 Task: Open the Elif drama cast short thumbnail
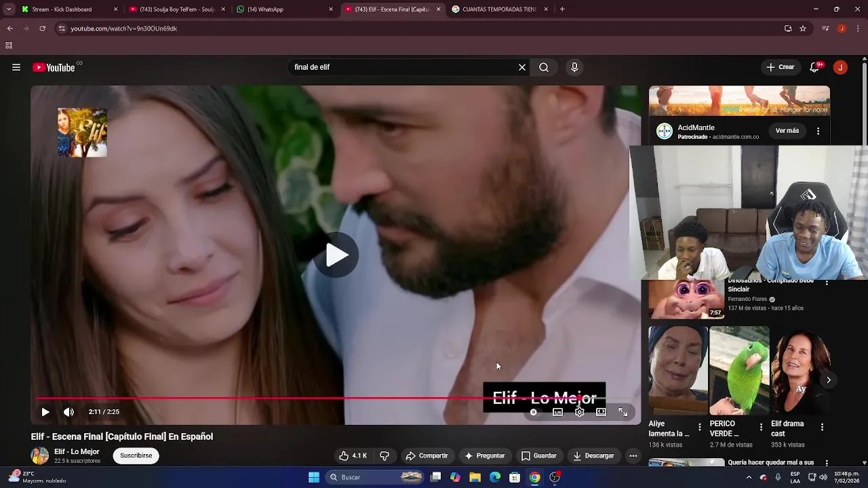[800, 371]
